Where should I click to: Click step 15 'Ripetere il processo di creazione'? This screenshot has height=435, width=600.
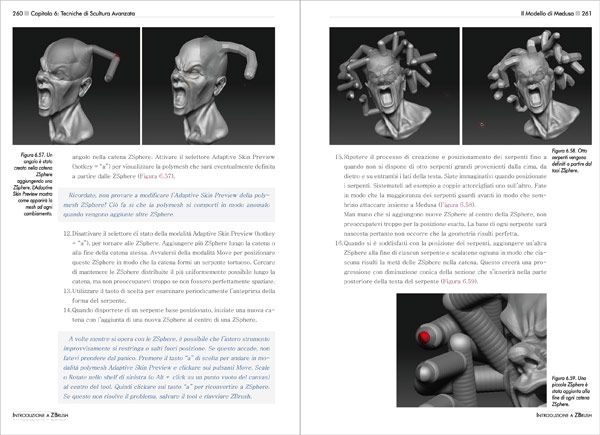click(x=440, y=195)
